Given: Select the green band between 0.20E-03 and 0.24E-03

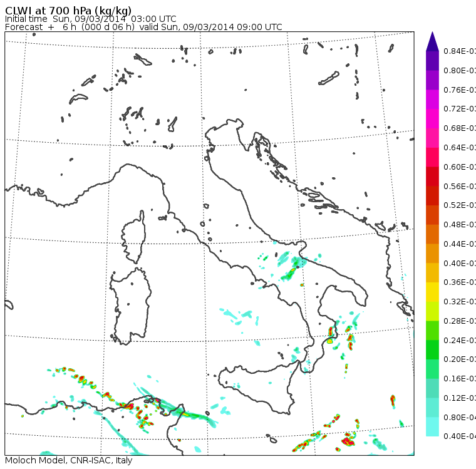Looking at the screenshot, I should point(432,350).
